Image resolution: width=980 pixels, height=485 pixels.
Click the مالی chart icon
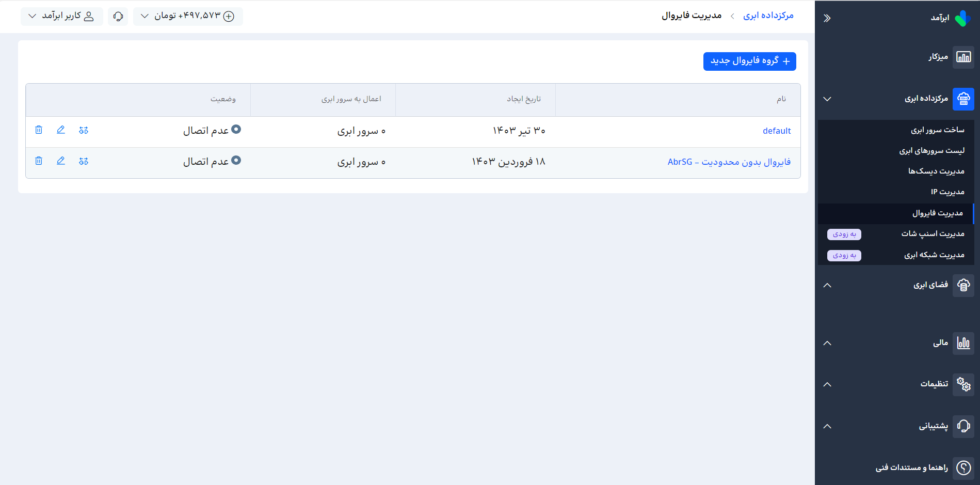pos(963,343)
